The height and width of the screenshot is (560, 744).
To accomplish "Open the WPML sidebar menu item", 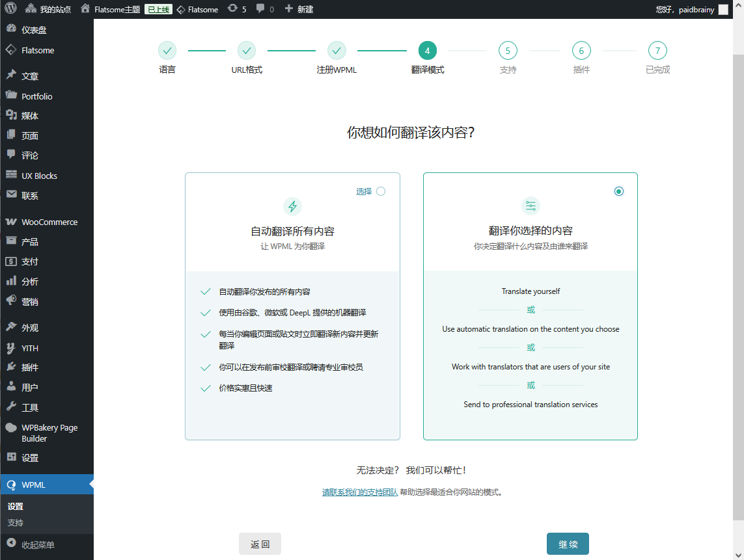I will (47, 485).
